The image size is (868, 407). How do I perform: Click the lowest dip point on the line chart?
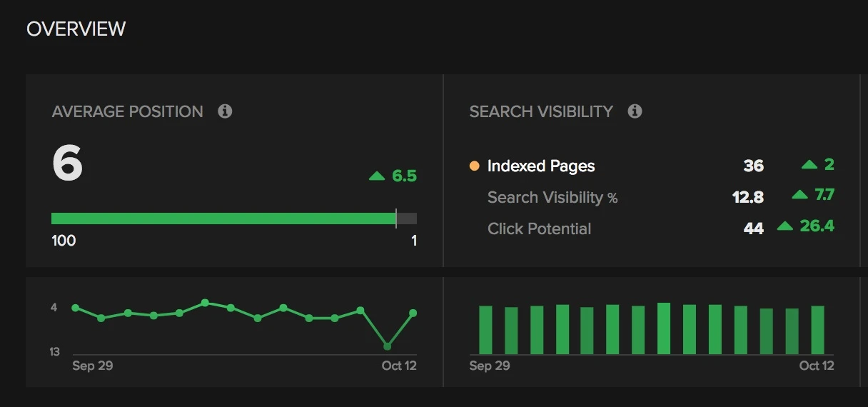click(387, 346)
